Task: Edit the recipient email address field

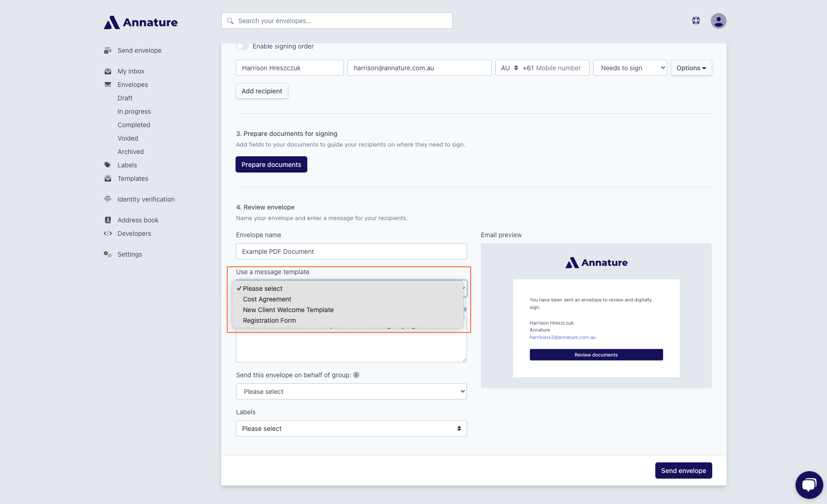Action: pyautogui.click(x=419, y=68)
